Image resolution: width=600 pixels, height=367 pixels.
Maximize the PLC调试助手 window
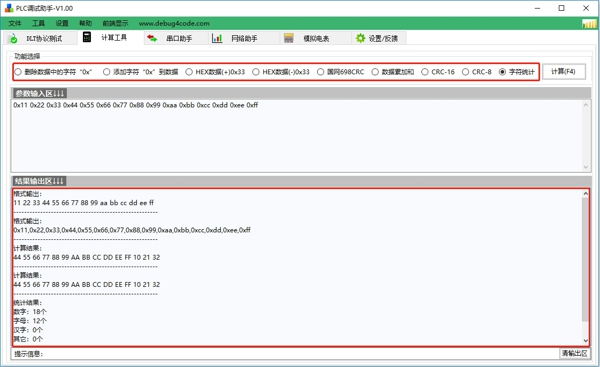click(561, 8)
